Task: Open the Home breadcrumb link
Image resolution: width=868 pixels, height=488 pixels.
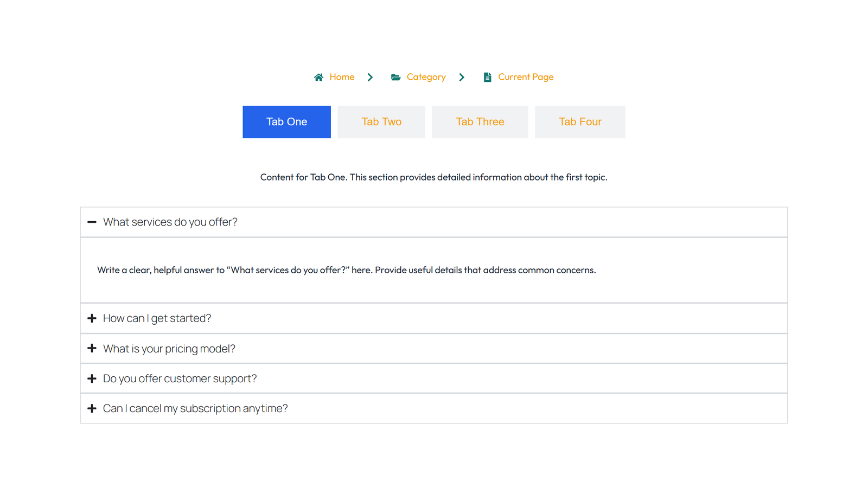Action: 342,77
